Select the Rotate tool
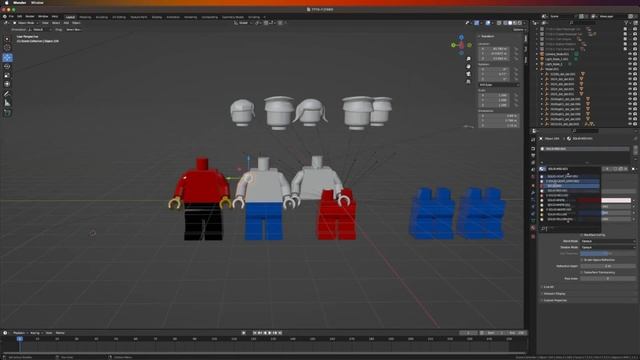 [x=7, y=66]
